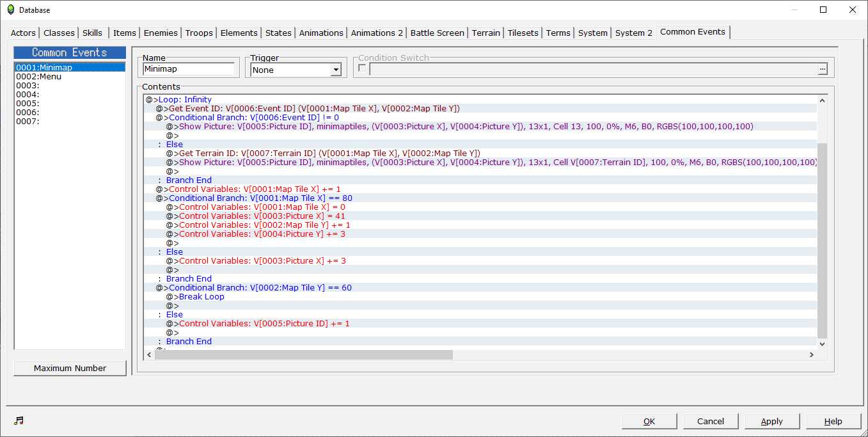Click the Condition Switch text field
Image resolution: width=868 pixels, height=437 pixels.
coord(593,69)
